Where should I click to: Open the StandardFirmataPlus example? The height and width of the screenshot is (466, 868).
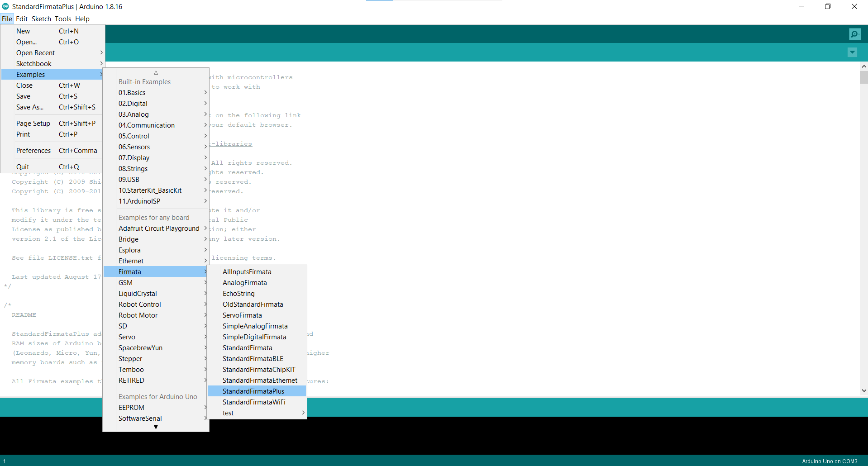point(257,391)
